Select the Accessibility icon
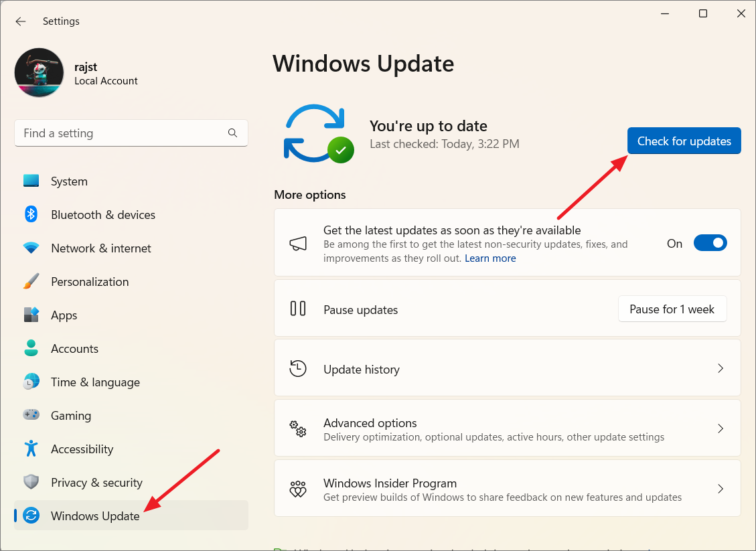Screen dimensions: 756x551 [x=31, y=449]
